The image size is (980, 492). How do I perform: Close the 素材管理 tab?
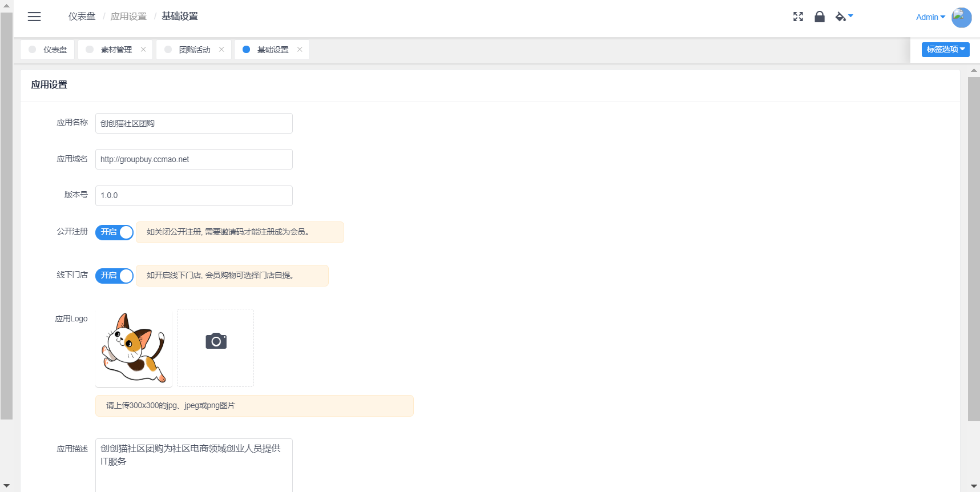click(143, 50)
